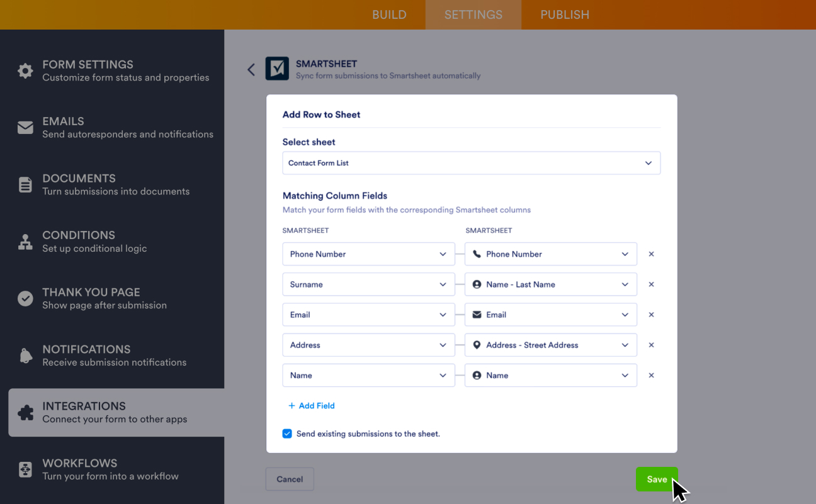Switch to the BUILD tab
The height and width of the screenshot is (504, 816).
[x=389, y=14]
